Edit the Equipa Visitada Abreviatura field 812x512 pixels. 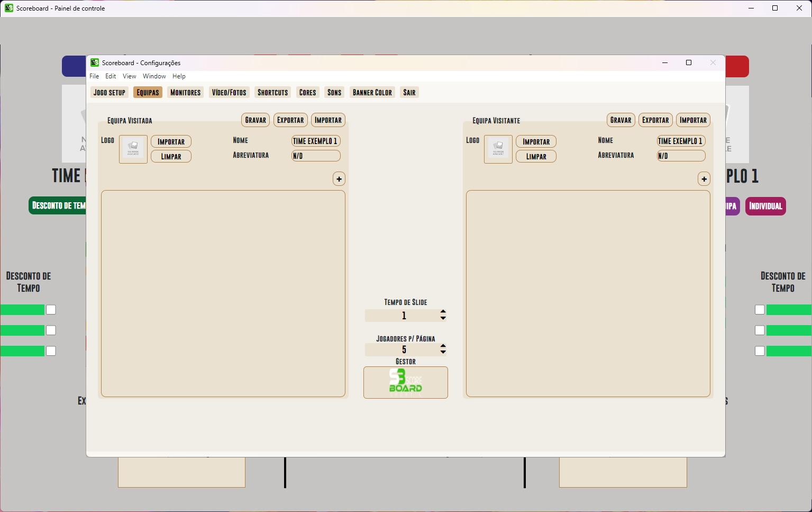click(x=316, y=156)
